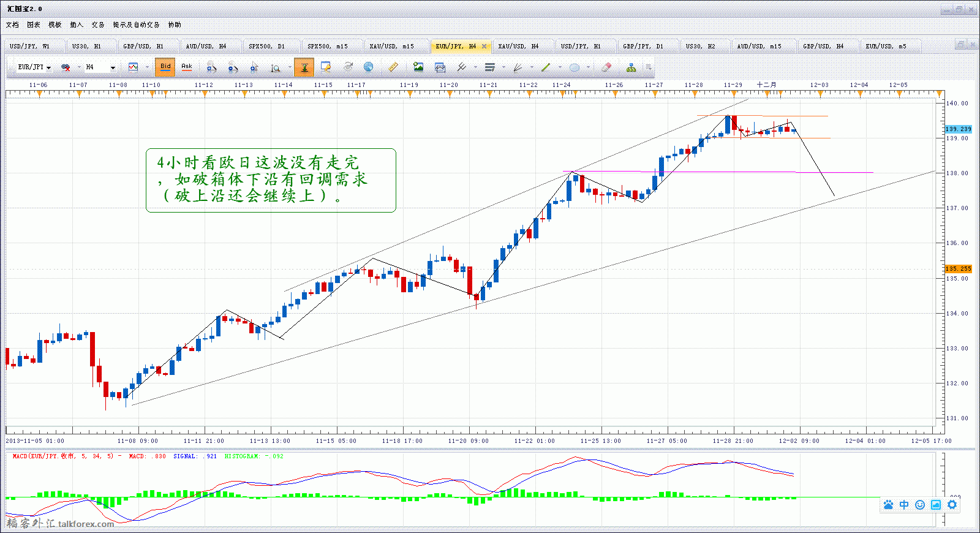
Task: Click the gear settings icon in the floating bar
Action: (952, 505)
